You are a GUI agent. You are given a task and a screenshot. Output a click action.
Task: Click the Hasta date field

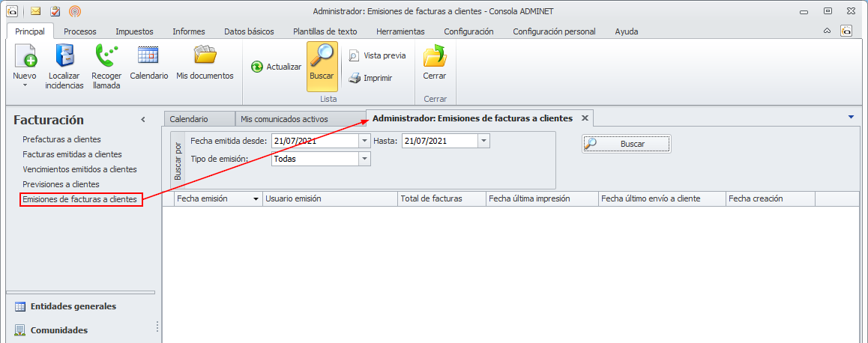(440, 141)
